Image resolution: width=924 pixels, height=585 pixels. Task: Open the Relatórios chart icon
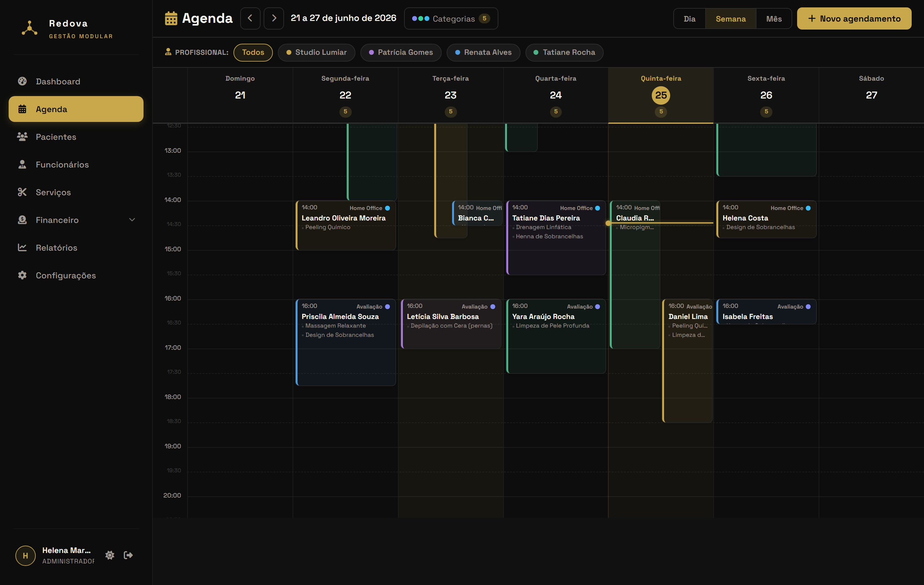pos(22,248)
